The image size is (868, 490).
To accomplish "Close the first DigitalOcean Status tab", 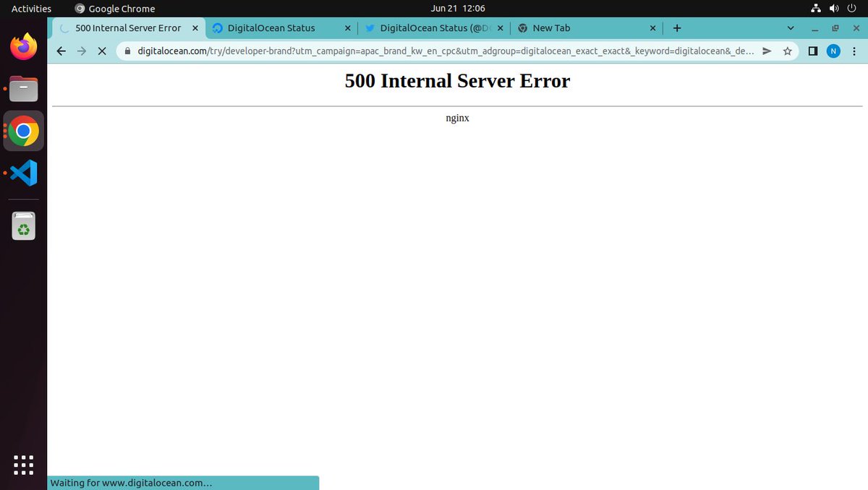I will click(348, 28).
